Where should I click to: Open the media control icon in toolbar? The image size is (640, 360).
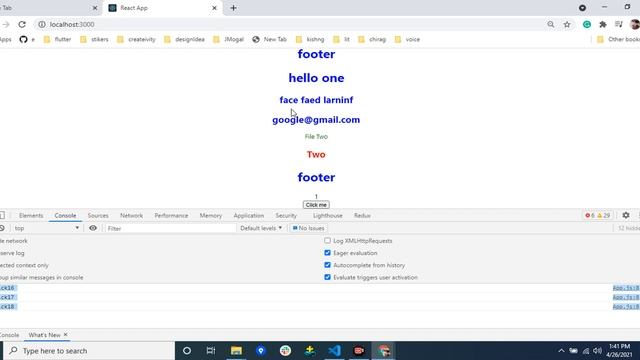point(619,24)
